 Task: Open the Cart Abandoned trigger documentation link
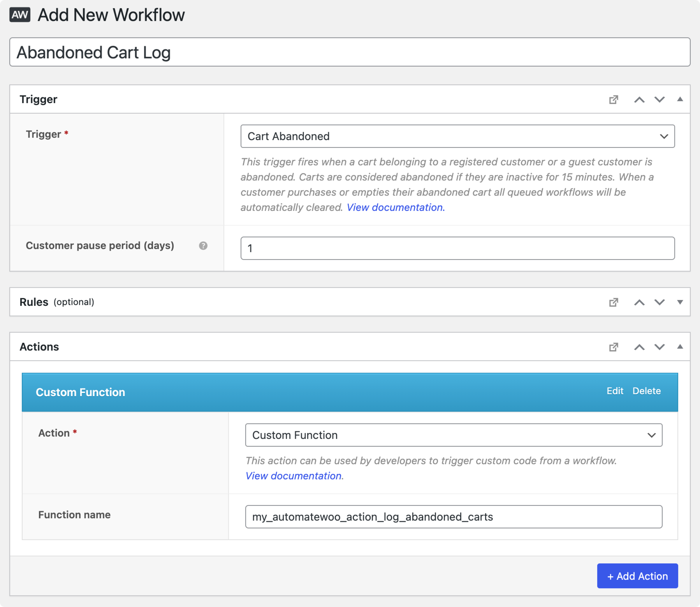click(395, 207)
